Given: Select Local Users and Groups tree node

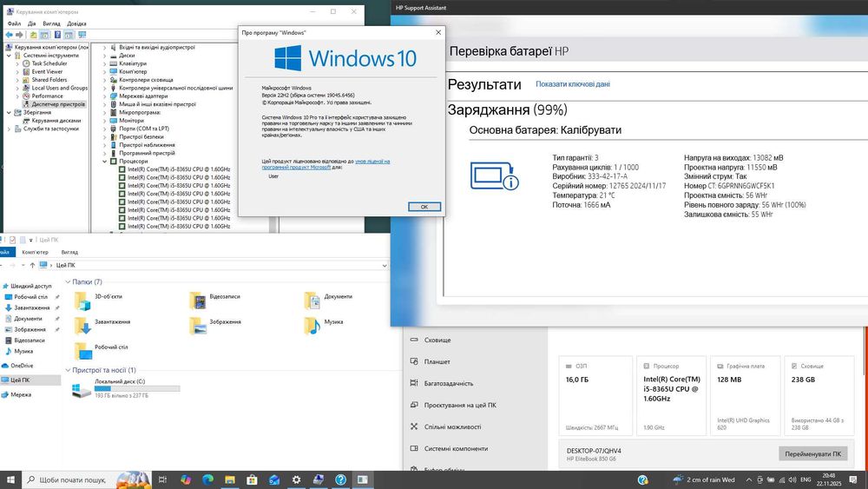Looking at the screenshot, I should pos(59,88).
